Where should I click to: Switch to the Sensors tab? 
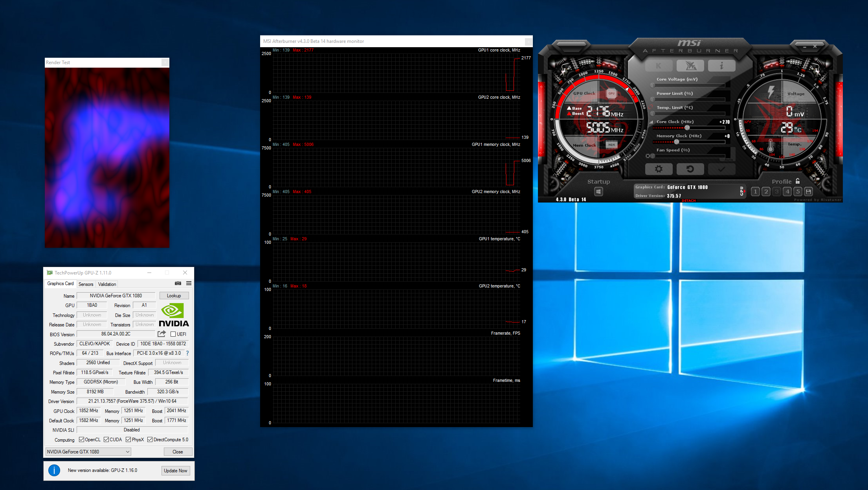click(x=86, y=284)
